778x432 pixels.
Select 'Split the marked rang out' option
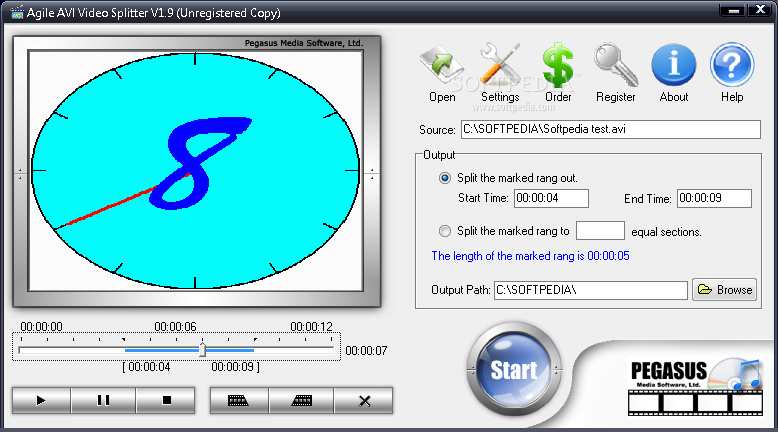(445, 178)
